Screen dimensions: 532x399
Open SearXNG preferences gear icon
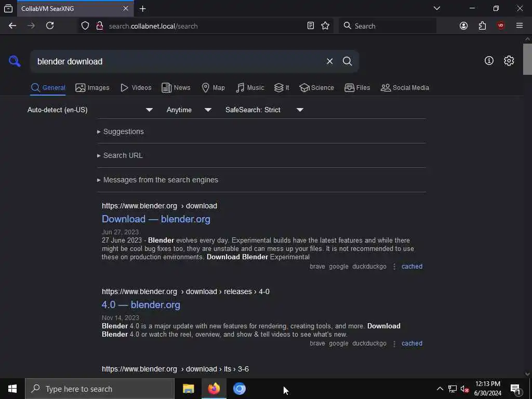[x=509, y=61]
